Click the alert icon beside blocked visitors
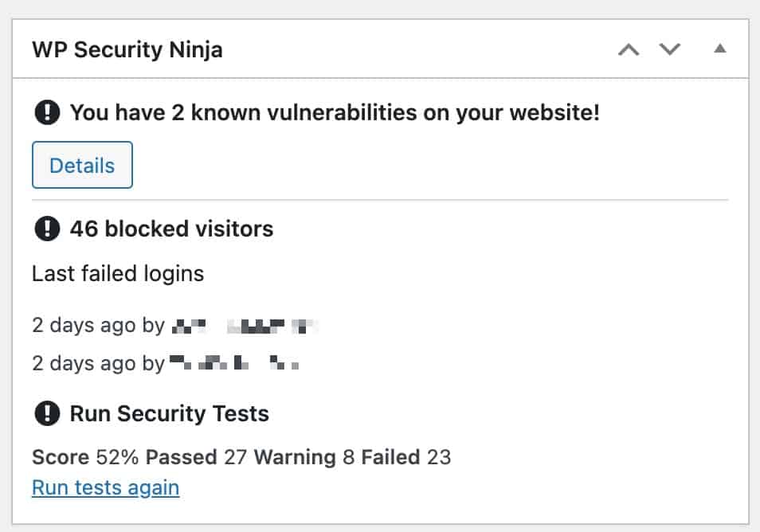Image resolution: width=760 pixels, height=532 pixels. [48, 229]
